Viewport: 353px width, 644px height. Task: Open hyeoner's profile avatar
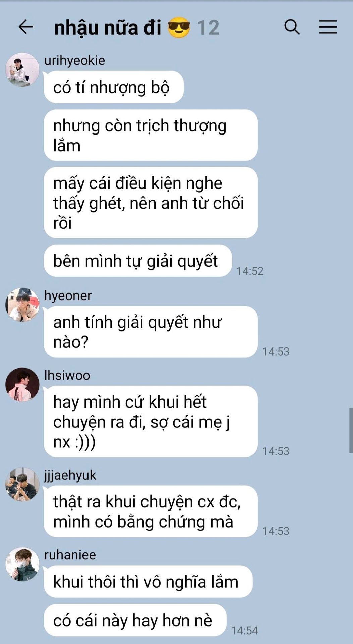tap(22, 305)
